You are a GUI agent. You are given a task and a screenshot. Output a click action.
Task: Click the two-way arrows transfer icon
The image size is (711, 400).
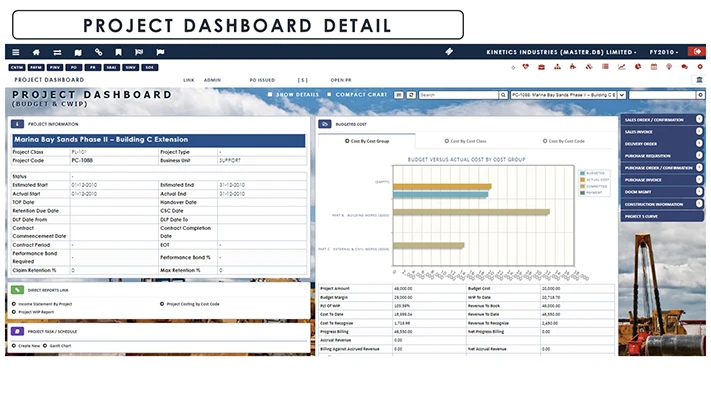click(x=57, y=51)
